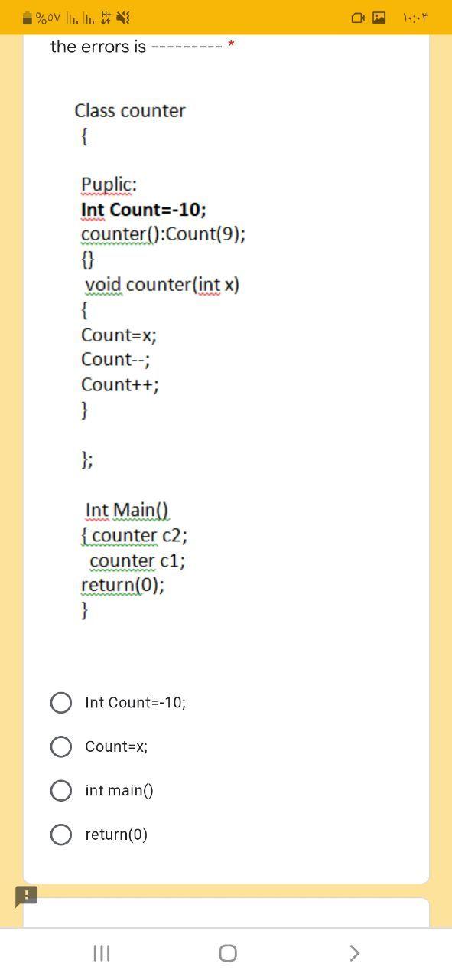Tap the home navigation button

point(226,953)
